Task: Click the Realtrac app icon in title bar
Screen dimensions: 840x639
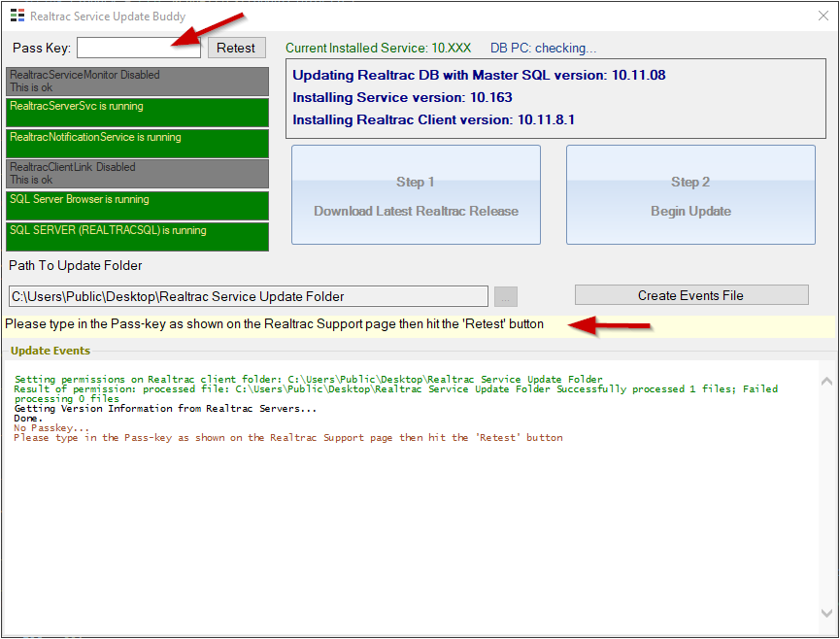Action: pos(17,16)
